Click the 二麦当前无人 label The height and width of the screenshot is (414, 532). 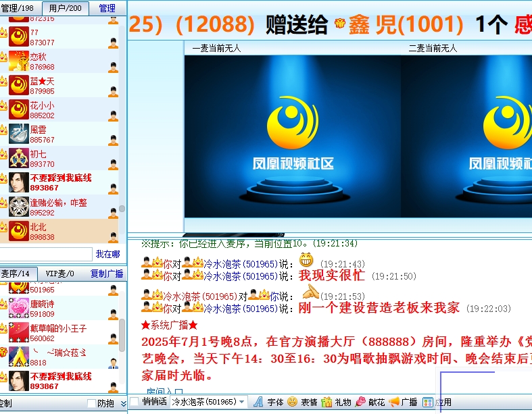[433, 48]
